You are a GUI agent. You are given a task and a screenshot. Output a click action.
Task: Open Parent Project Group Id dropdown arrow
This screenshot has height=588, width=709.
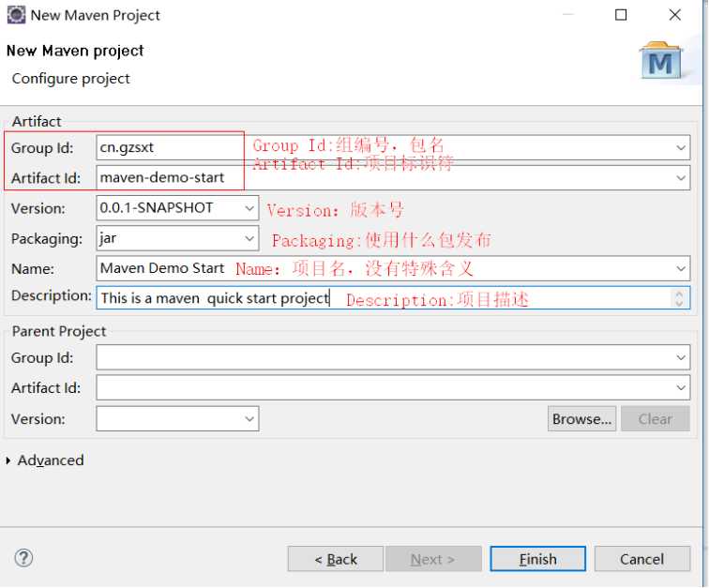[681, 358]
